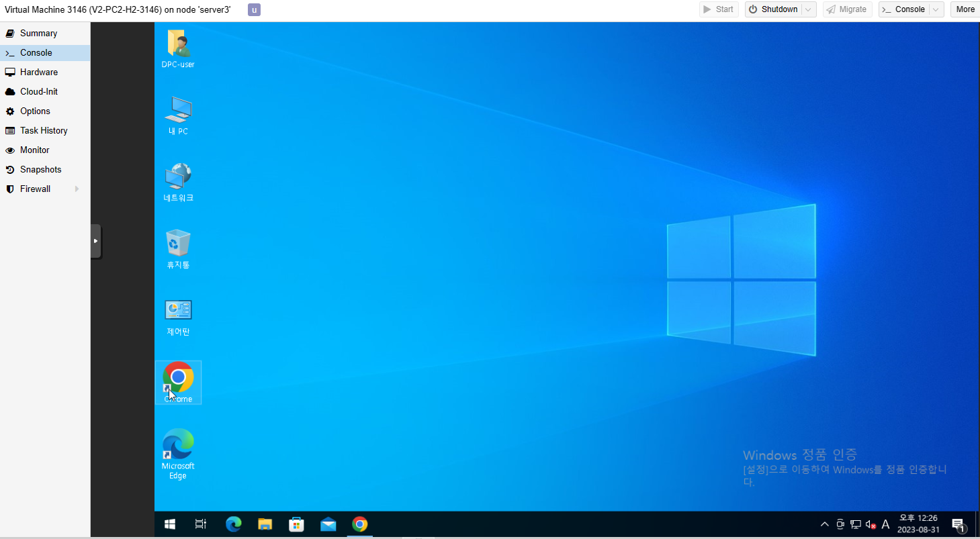Open the Options section
Image resolution: width=980 pixels, height=539 pixels.
coord(45,111)
